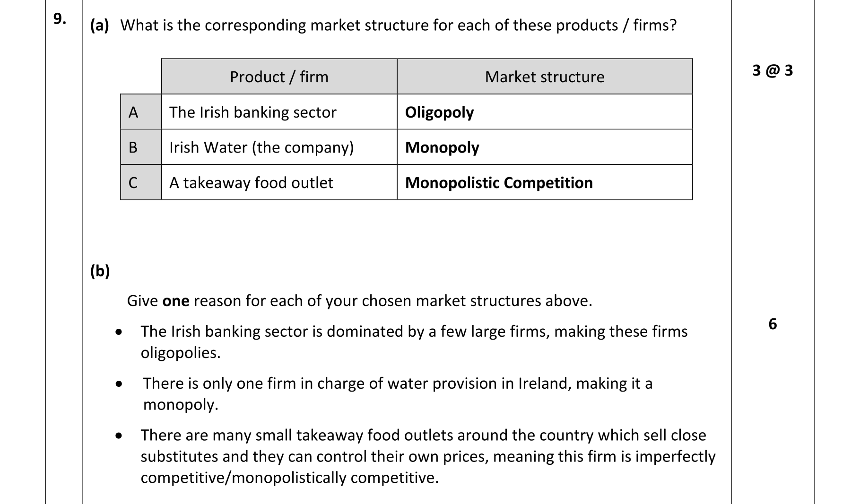Select the 'Market structure' column header

pos(545,77)
